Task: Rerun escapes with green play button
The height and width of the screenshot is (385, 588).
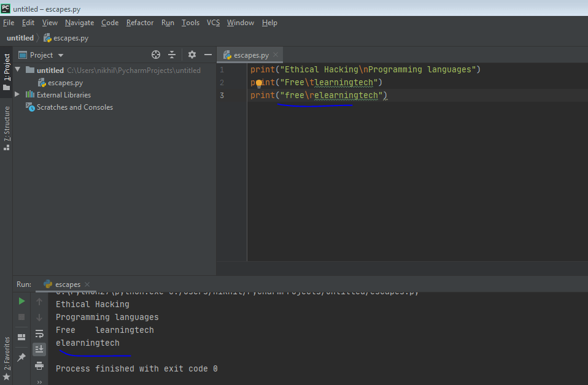Action: coord(21,301)
